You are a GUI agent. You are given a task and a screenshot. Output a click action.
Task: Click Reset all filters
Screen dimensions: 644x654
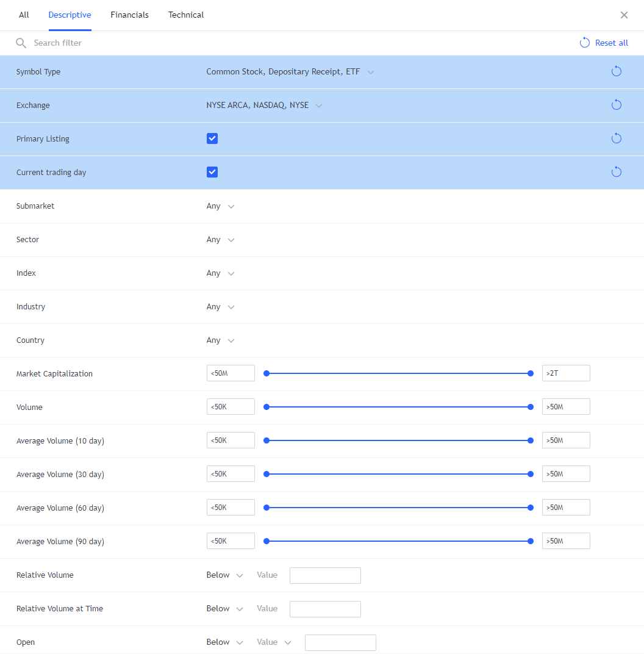[x=604, y=43]
